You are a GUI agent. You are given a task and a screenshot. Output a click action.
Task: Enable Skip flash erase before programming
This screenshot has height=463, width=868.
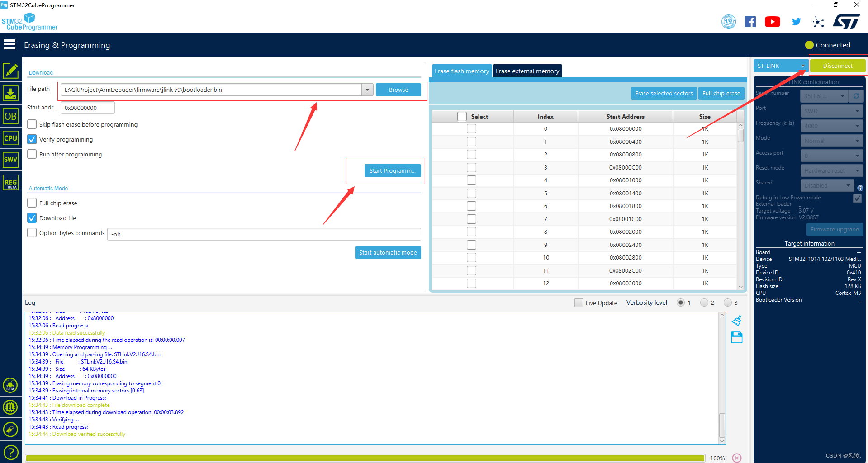click(32, 124)
